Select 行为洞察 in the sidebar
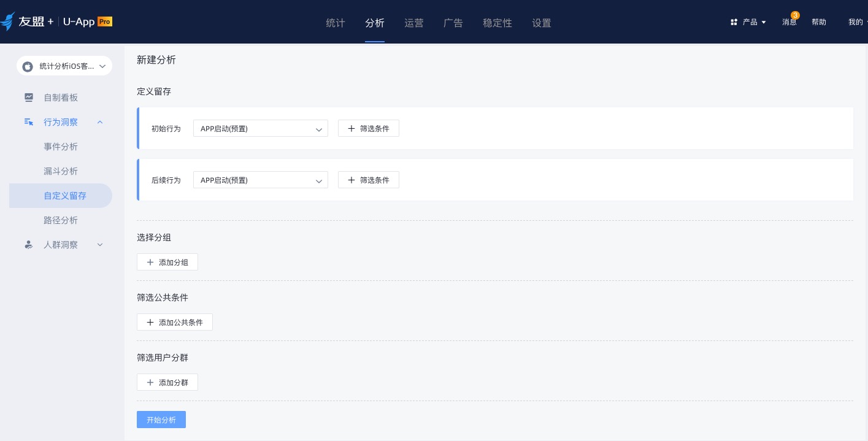 tap(61, 122)
